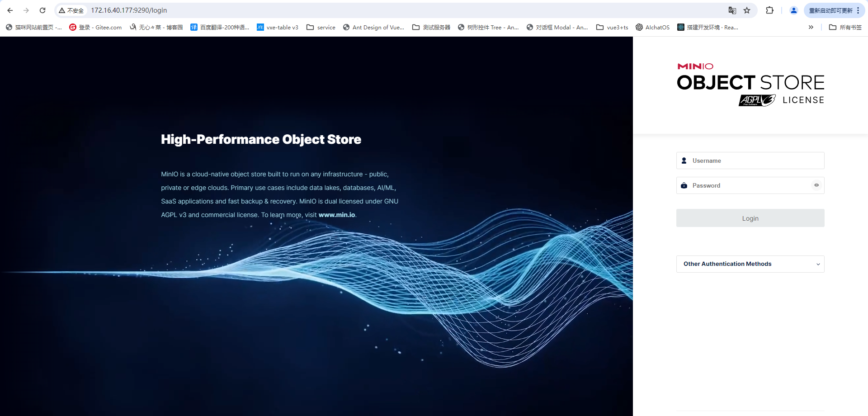Toggle password visibility eye icon
This screenshot has width=868, height=416.
816,185
